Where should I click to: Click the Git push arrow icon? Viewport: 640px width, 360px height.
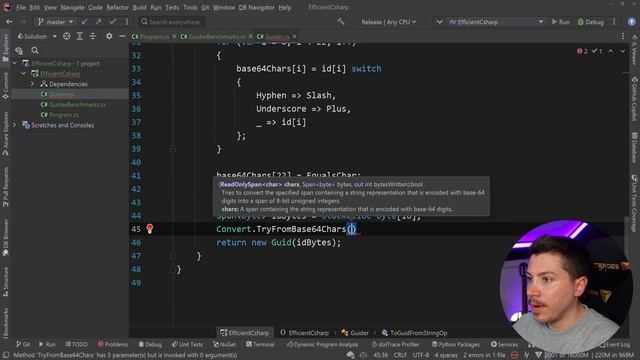[x=98, y=22]
